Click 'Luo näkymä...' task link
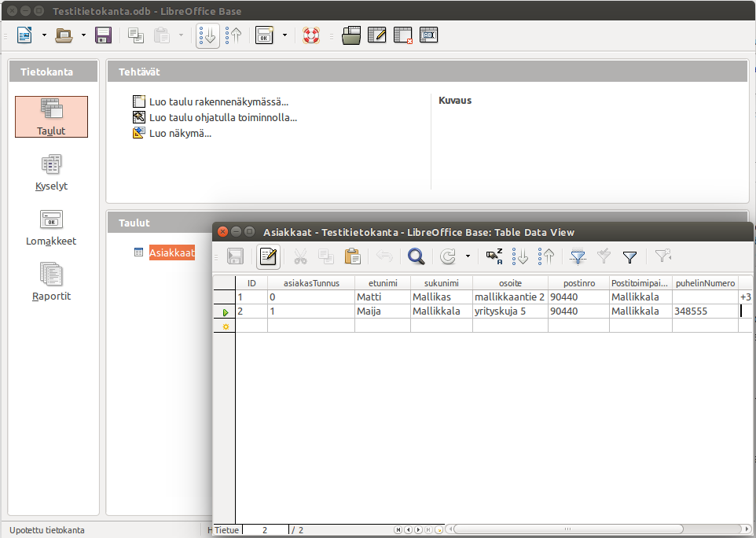This screenshot has height=538, width=756. (x=180, y=133)
